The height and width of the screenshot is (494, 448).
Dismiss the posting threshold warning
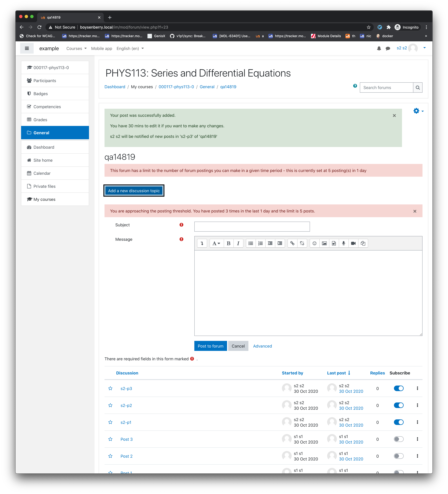(x=415, y=211)
